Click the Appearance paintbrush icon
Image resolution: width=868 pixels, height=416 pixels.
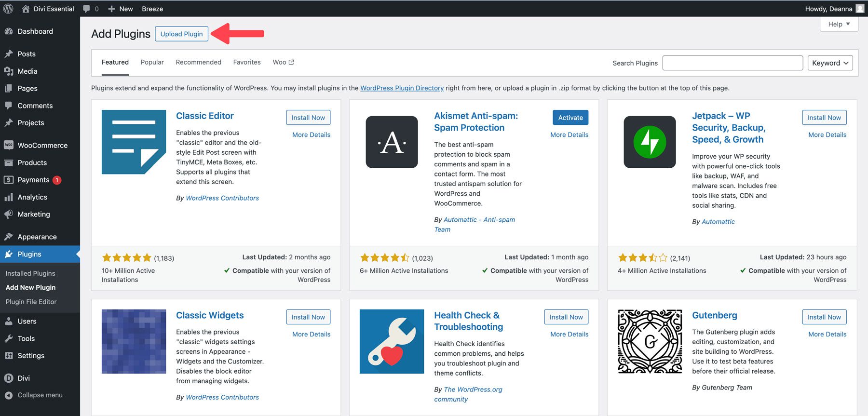(9, 237)
